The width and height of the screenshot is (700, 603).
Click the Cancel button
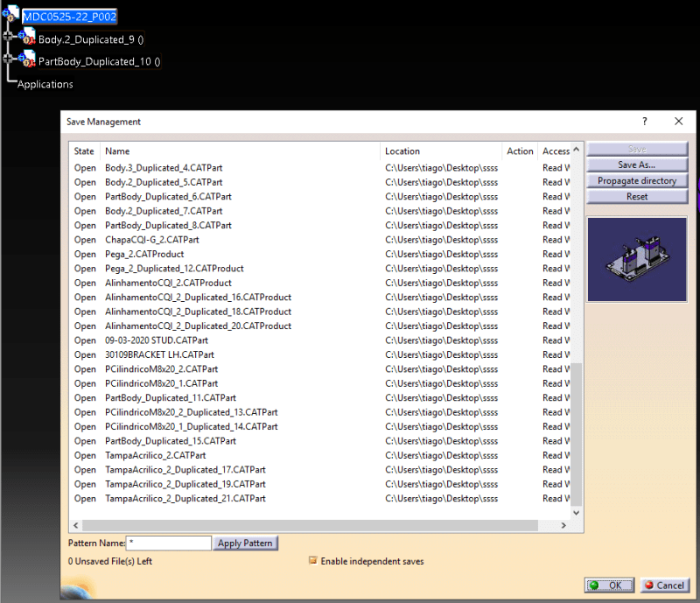click(665, 585)
